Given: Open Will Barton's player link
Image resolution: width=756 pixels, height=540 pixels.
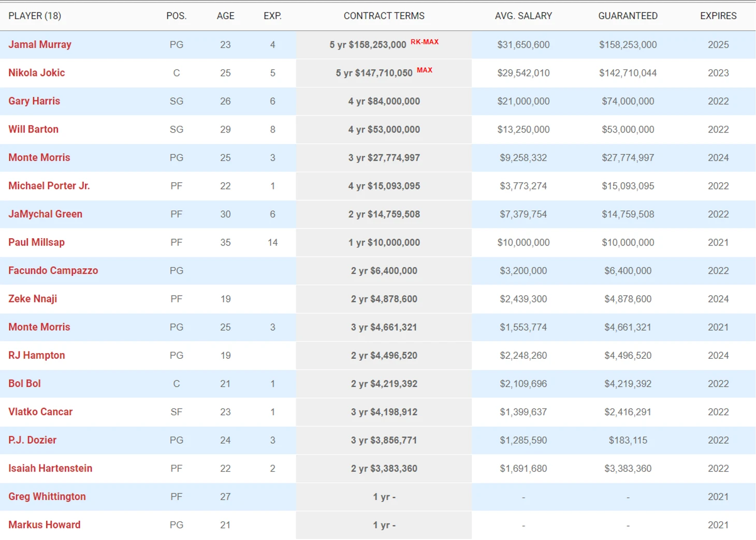Looking at the screenshot, I should (x=33, y=129).
